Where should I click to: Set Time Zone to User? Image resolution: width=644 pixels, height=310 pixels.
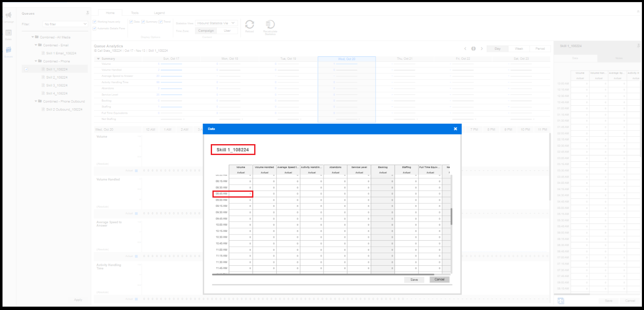click(x=227, y=30)
